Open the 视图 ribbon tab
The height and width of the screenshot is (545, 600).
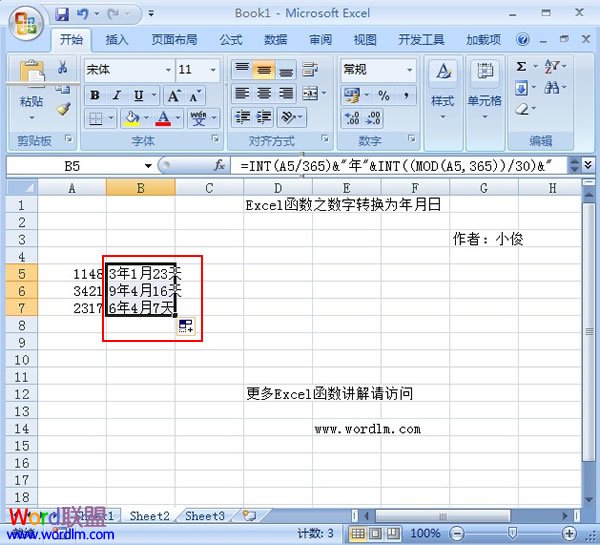(x=365, y=40)
